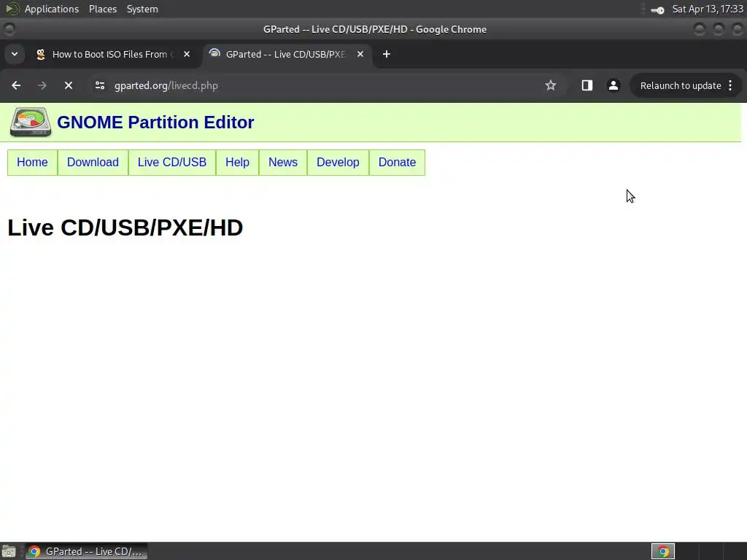The height and width of the screenshot is (560, 747).
Task: Open Chrome three-dot menu
Action: pos(730,86)
